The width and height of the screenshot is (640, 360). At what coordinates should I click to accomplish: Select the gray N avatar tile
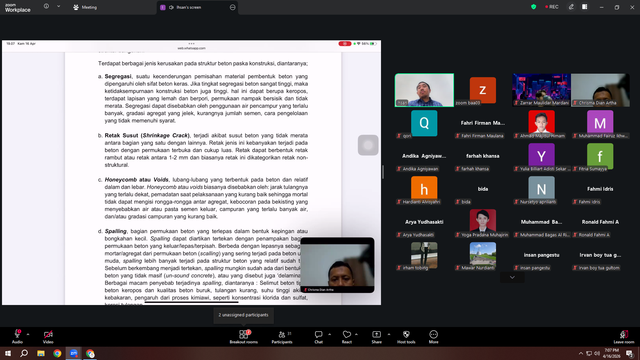coord(541,189)
